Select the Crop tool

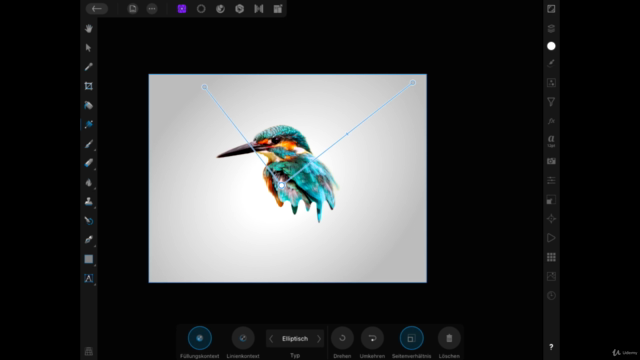pyautogui.click(x=89, y=86)
